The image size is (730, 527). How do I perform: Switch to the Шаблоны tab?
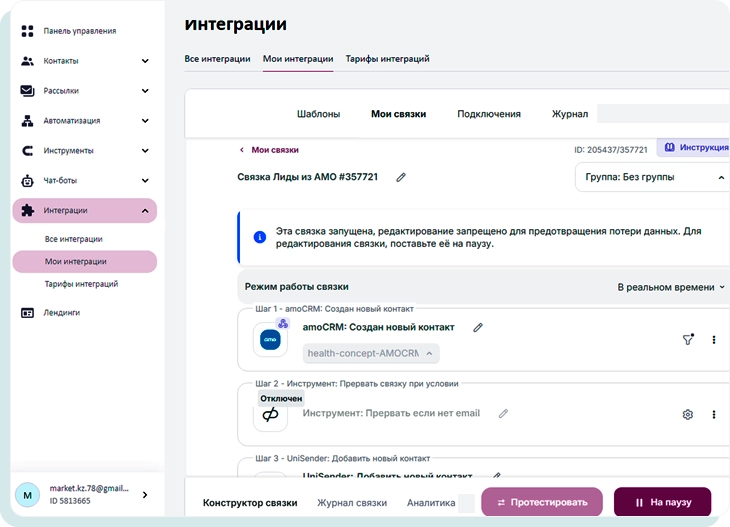(x=318, y=114)
